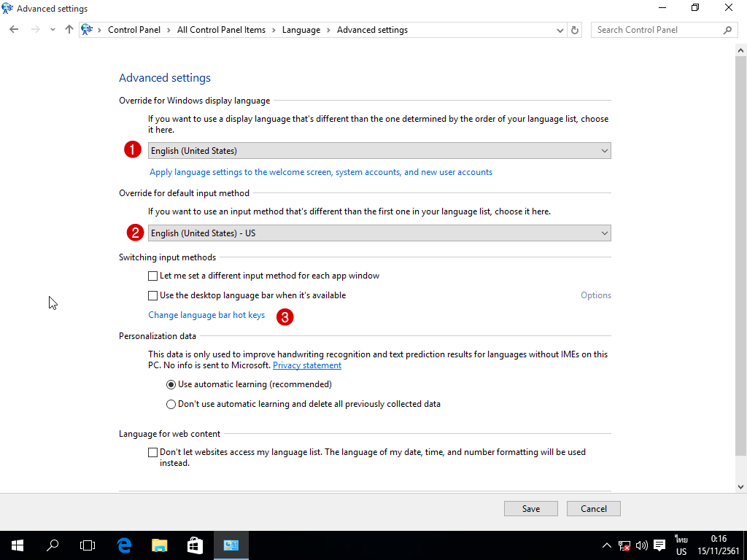Click the Save button
The width and height of the screenshot is (747, 560).
[530, 508]
